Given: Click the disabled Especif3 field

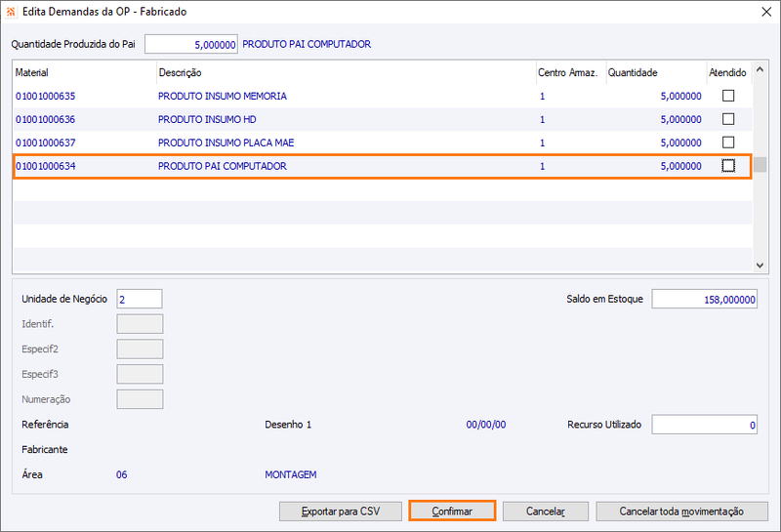Looking at the screenshot, I should [x=140, y=374].
